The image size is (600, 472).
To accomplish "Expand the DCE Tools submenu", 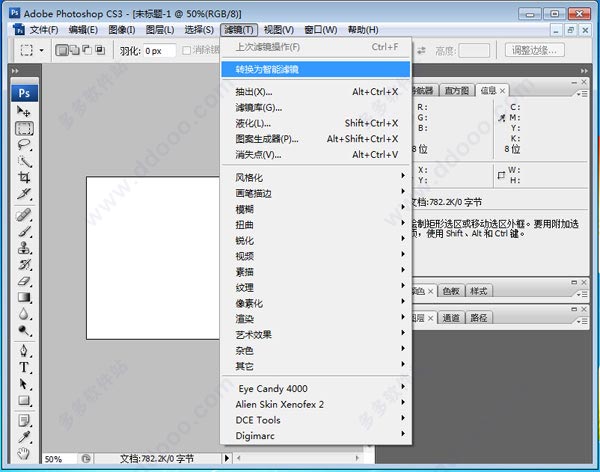I will pos(316,420).
